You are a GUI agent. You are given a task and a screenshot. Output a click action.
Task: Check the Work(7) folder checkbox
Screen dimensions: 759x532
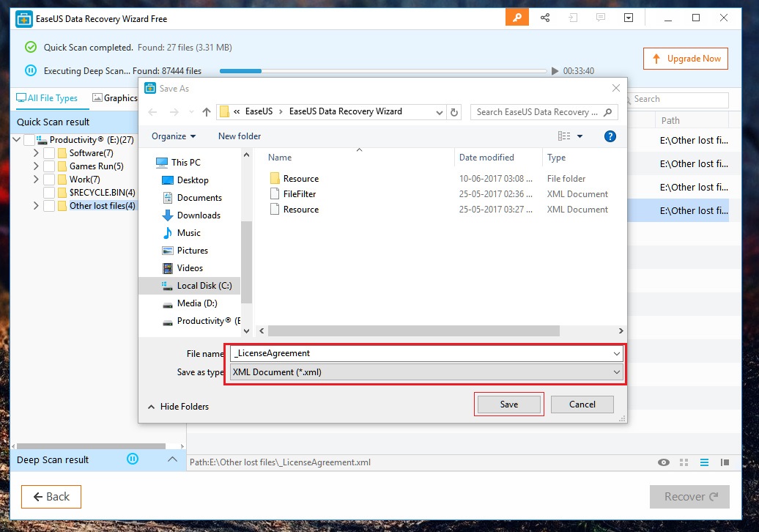49,179
